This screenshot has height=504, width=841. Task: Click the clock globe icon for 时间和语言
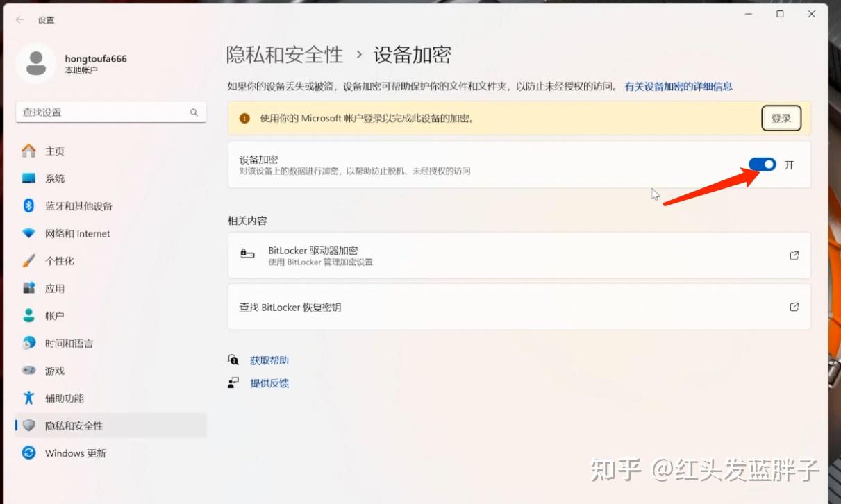coord(28,343)
